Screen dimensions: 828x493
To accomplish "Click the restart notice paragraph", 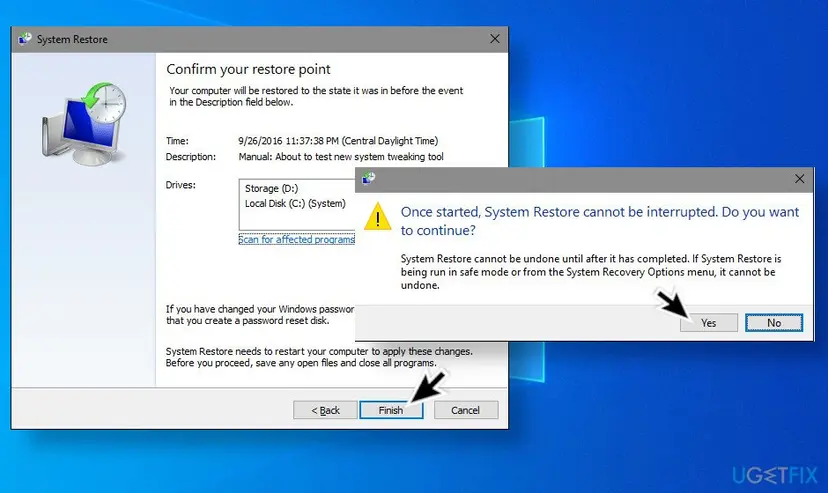I will point(319,357).
